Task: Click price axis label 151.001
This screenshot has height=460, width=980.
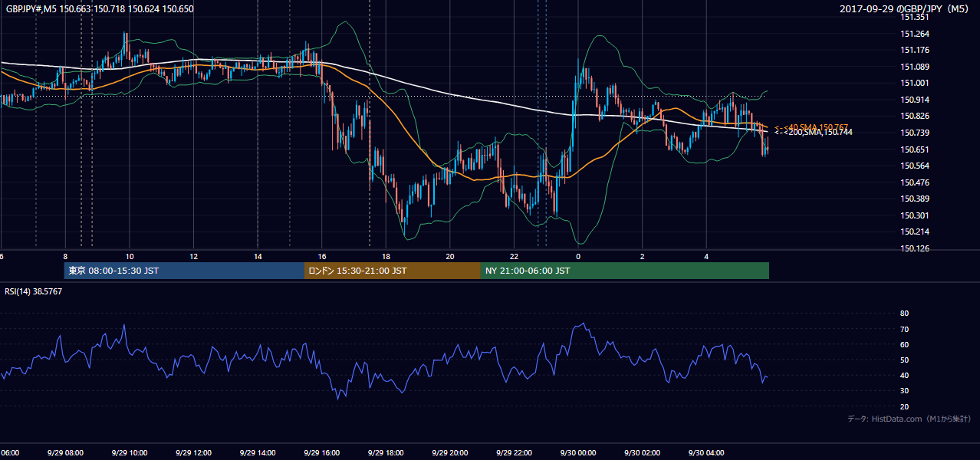Action: [916, 83]
